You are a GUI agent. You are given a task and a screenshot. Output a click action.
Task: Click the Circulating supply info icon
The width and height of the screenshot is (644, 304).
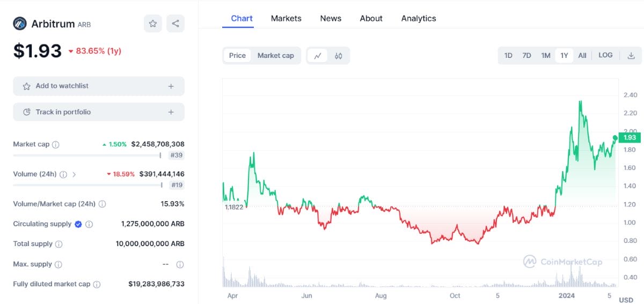pos(90,224)
